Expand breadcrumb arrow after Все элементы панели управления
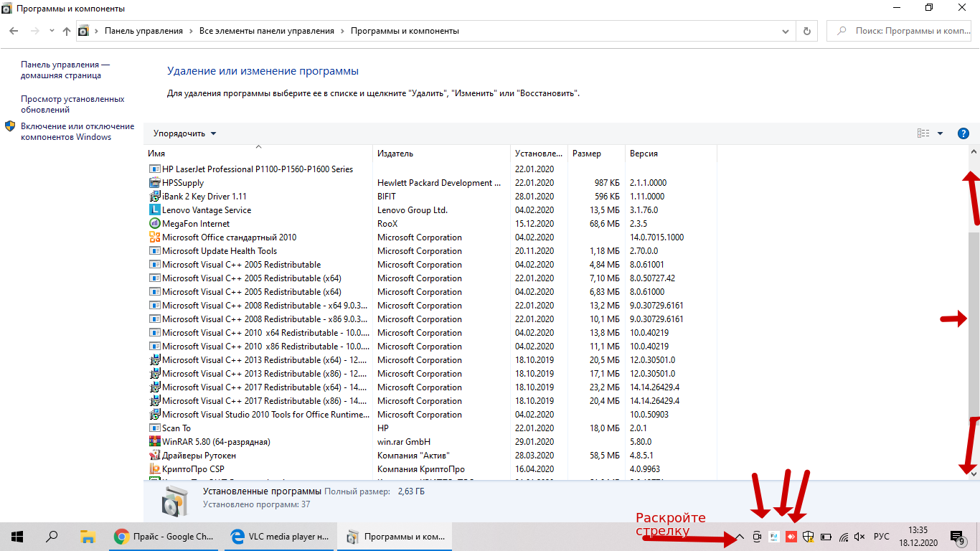 (x=342, y=31)
